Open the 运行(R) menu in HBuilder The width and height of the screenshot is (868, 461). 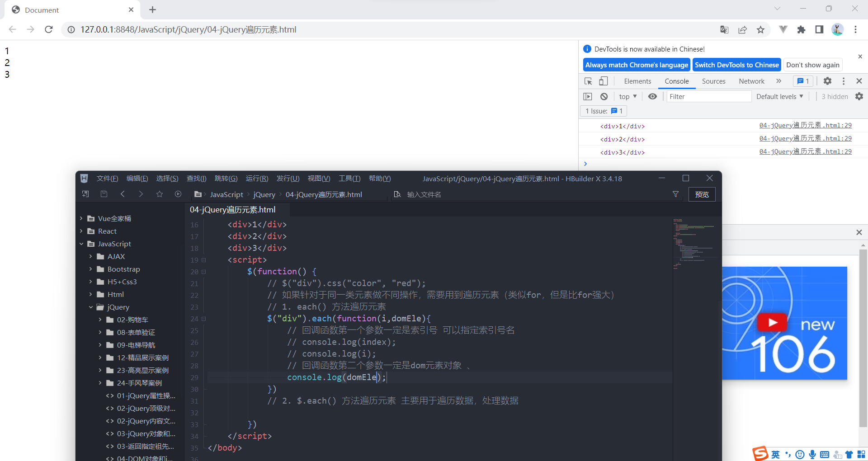256,178
